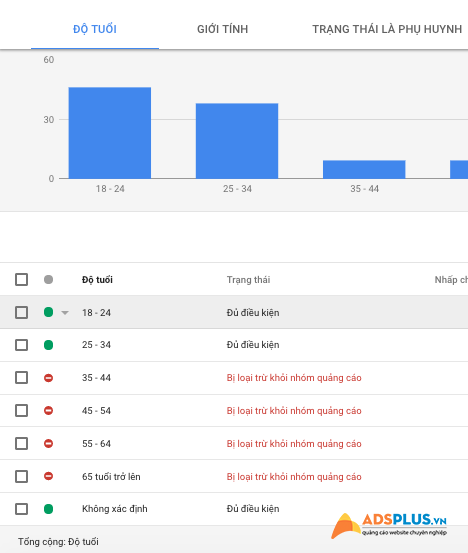Click the 25 - 34 blue chart bar
Image resolution: width=468 pixels, height=553 pixels.
(x=237, y=141)
